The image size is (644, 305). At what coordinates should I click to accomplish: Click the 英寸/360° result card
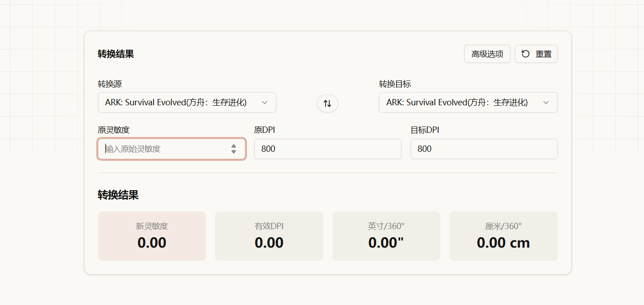click(386, 236)
